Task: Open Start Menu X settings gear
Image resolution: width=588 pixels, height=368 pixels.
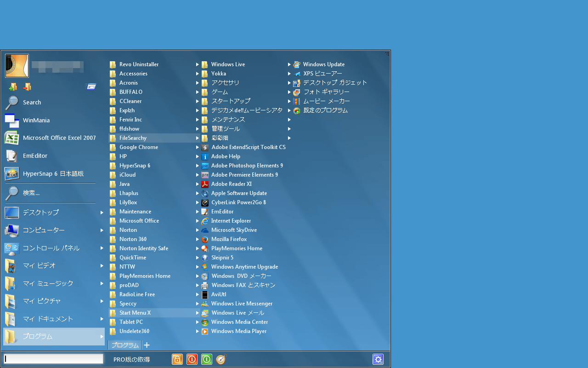Action: (378, 359)
